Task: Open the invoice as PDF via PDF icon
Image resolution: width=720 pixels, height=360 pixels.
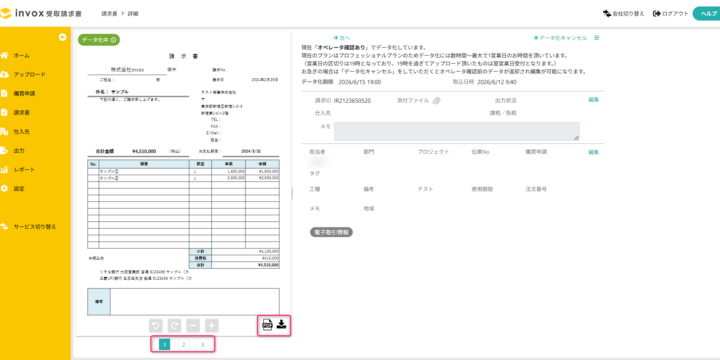Action: (267, 325)
